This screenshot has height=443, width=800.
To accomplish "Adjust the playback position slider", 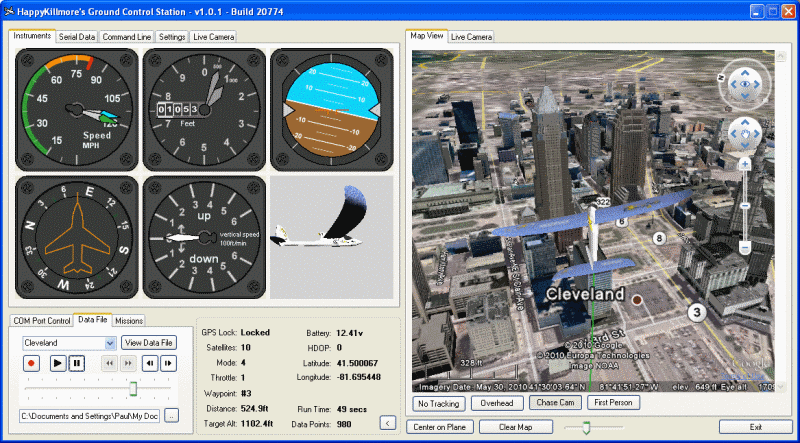I will (x=133, y=388).
